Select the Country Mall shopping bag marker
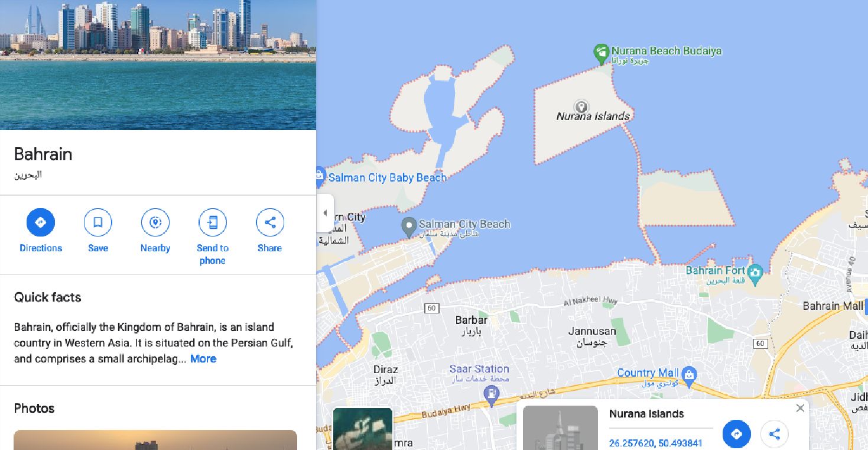Screen dimensions: 868x450 click(689, 375)
